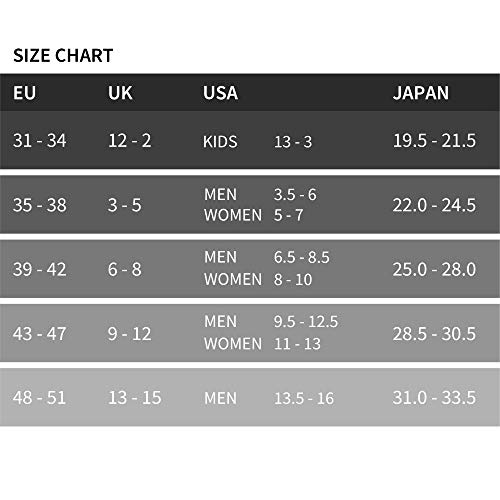Click UK size 13 - 15

(x=135, y=397)
